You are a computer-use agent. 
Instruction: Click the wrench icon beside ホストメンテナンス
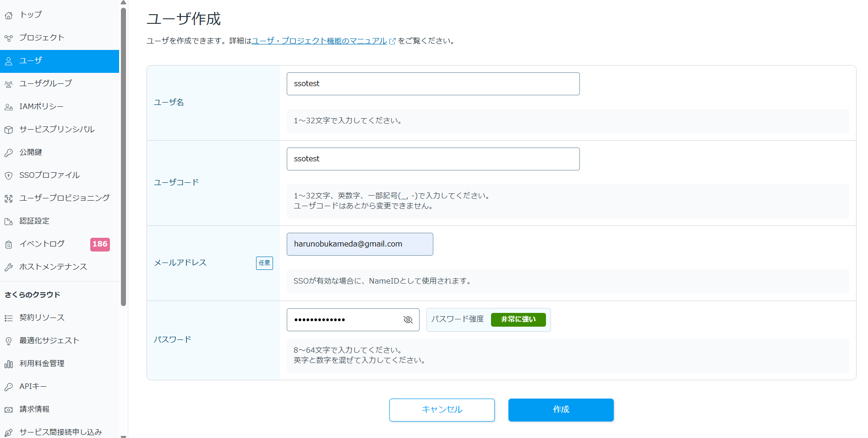[x=9, y=268]
